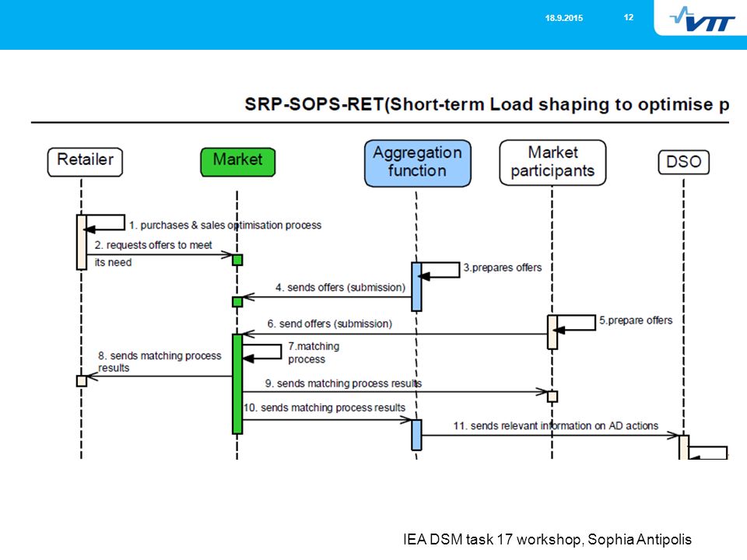
Task: Click the SRP-SOPS-RET slide title
Action: [x=486, y=104]
